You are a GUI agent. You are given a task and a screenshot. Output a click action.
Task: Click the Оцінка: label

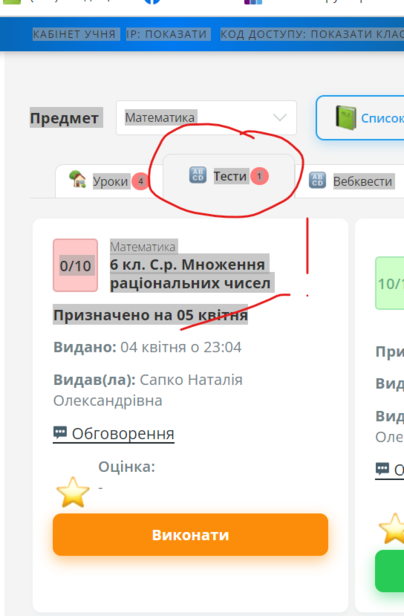click(x=127, y=467)
